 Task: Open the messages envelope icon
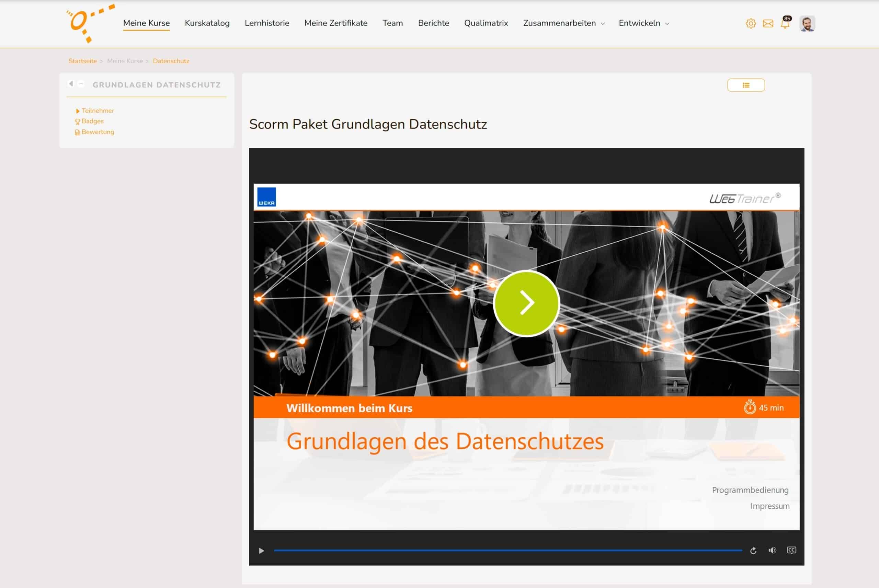[768, 23]
